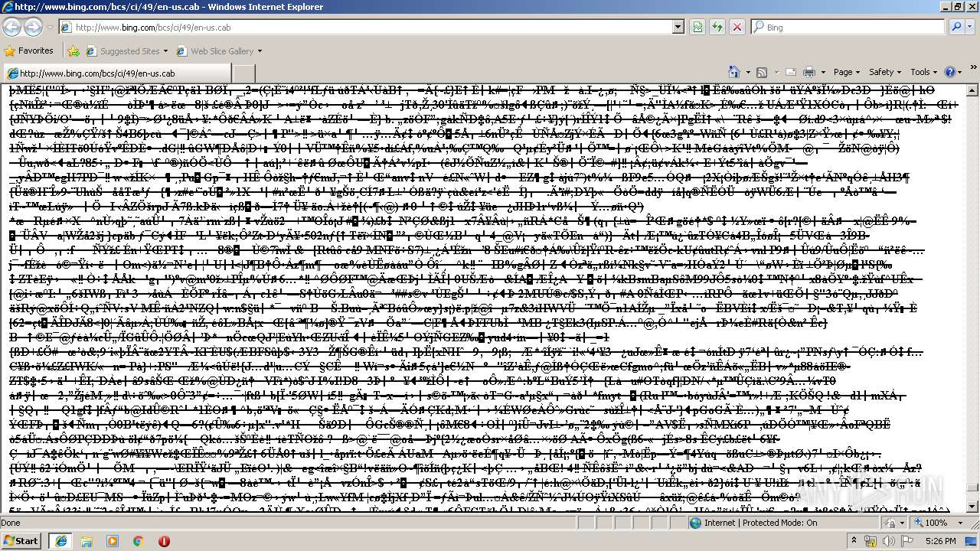Expand the address bar autocomplete dropdown
980x551 pixels.
[x=678, y=27]
